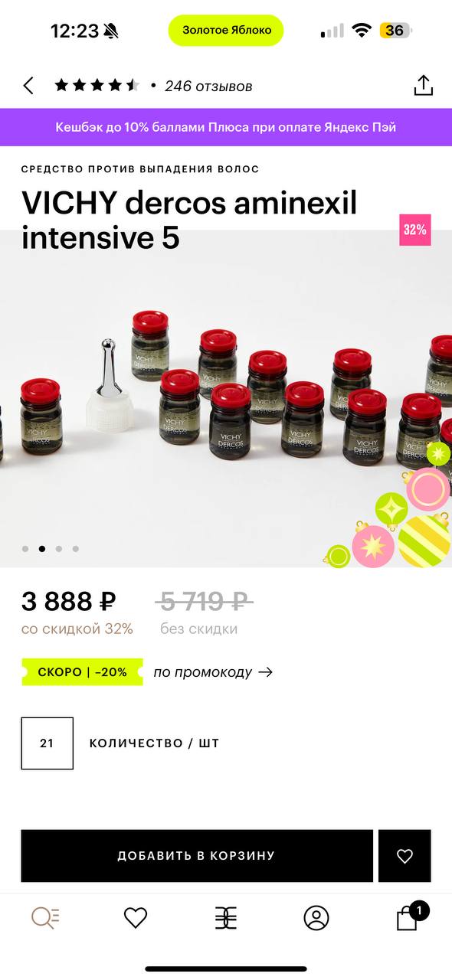Select the first image carousel dot
The image size is (452, 980).
(x=25, y=549)
